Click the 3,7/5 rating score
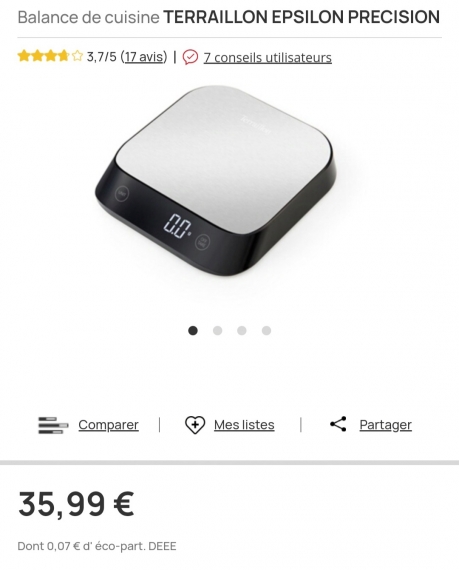Viewport: 459px width, 570px height. [101, 57]
